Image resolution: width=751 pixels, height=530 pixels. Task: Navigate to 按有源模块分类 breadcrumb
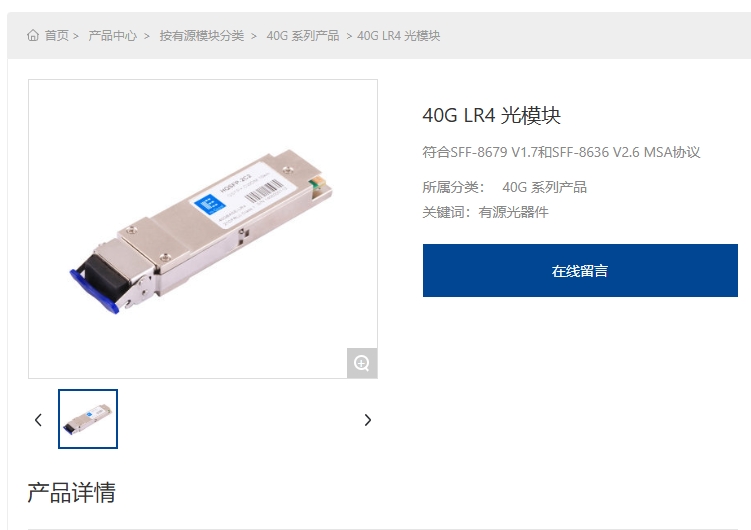(202, 36)
